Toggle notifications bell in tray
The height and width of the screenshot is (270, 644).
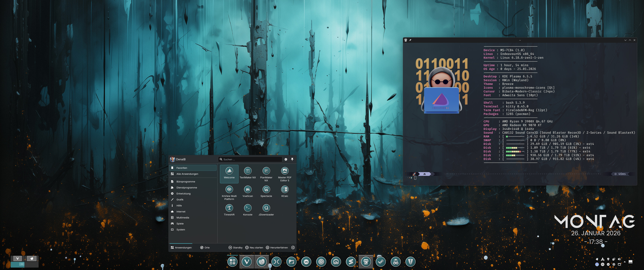point(597,259)
